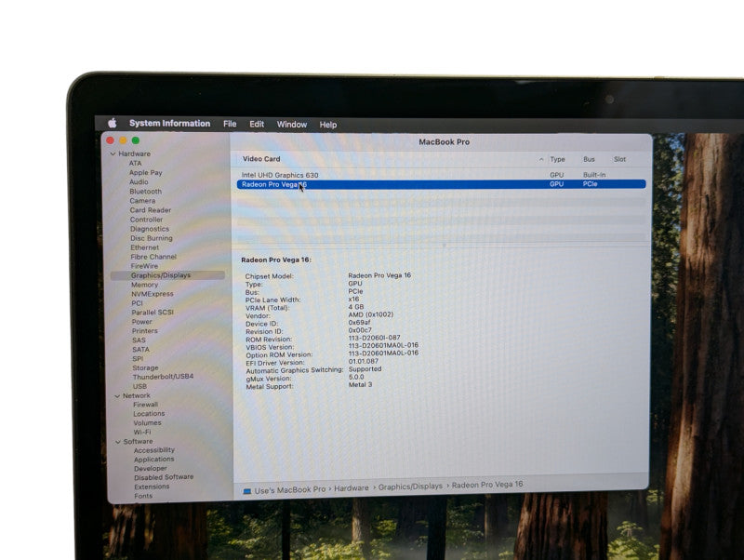Select Bluetooth in the sidebar
The height and width of the screenshot is (560, 744).
point(146,192)
